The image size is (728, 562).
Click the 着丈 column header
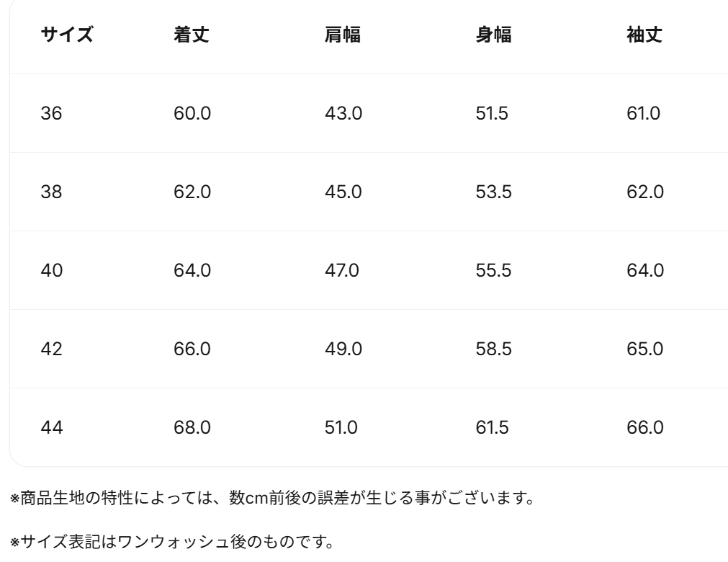click(x=192, y=35)
